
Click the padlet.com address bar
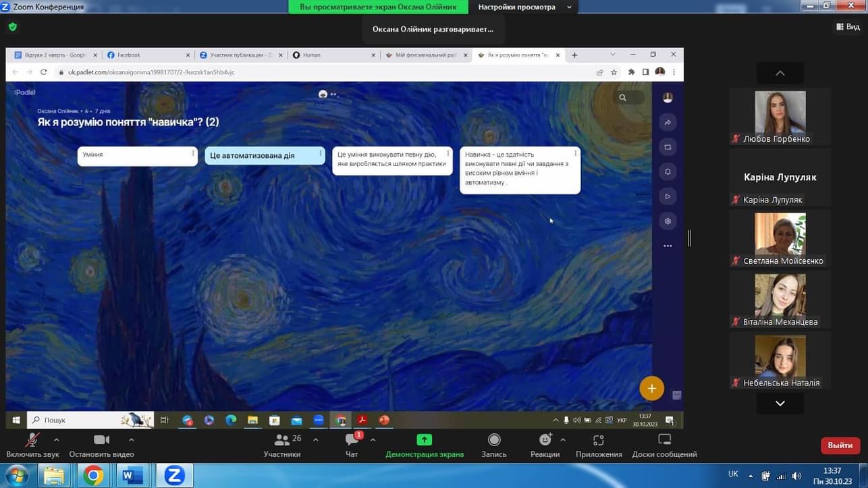pos(324,72)
